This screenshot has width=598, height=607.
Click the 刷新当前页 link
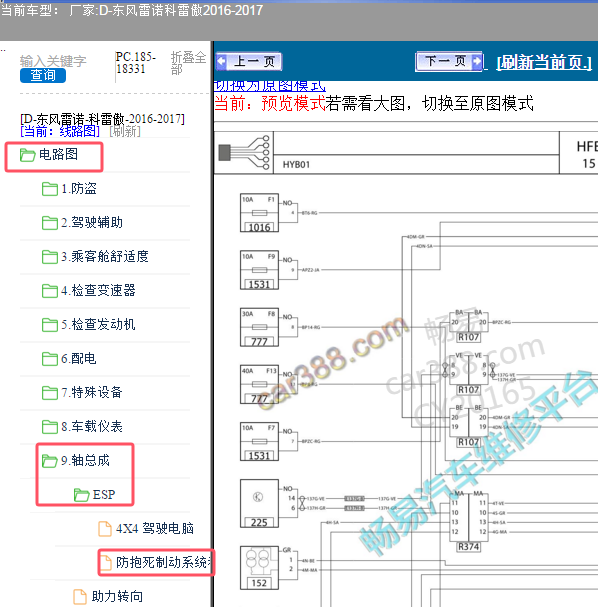click(x=544, y=62)
